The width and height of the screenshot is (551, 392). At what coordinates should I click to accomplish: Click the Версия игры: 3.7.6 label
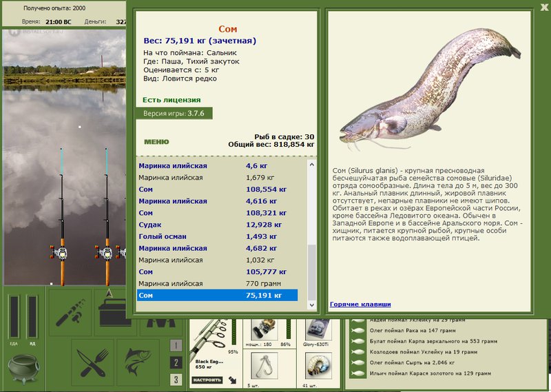coord(174,113)
